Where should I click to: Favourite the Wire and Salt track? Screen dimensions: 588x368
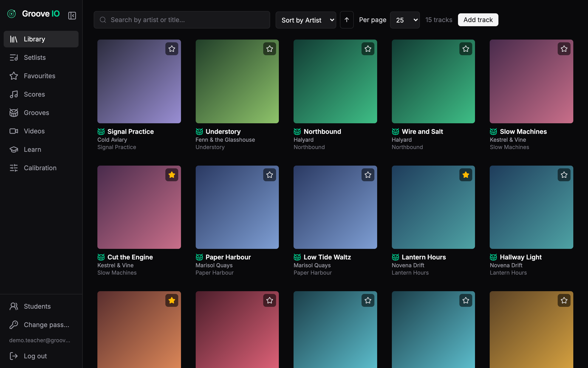466,49
